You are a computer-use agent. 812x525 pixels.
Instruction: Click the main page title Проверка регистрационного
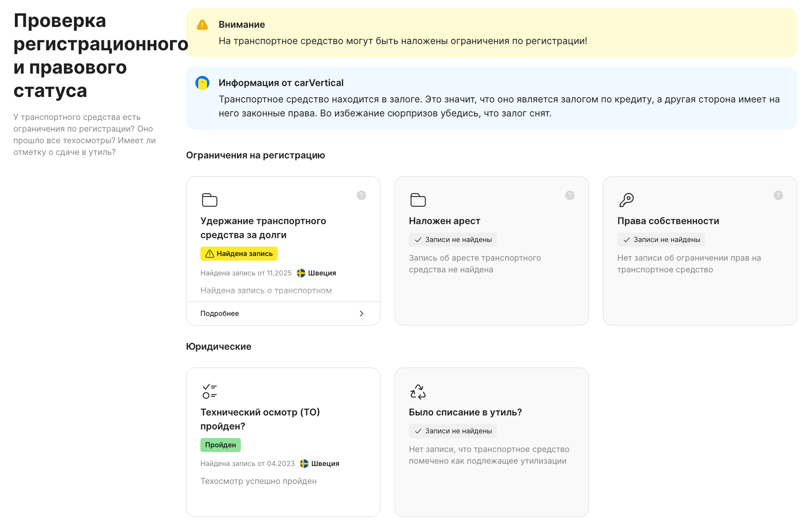pyautogui.click(x=101, y=56)
